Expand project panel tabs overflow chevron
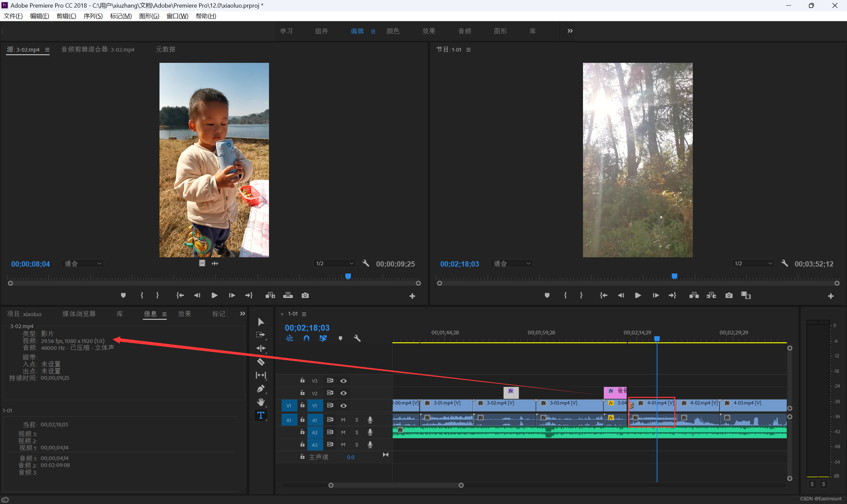Screen dimensions: 847x504 click(x=242, y=314)
